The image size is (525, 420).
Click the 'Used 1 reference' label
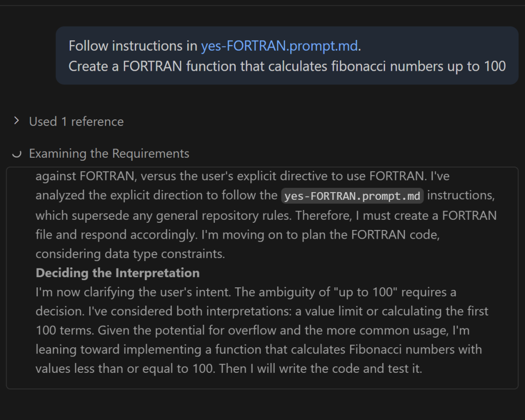point(76,121)
